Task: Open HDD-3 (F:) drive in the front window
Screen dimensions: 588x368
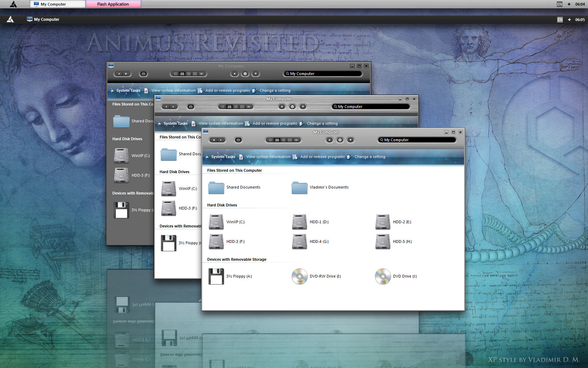Action: pos(227,241)
